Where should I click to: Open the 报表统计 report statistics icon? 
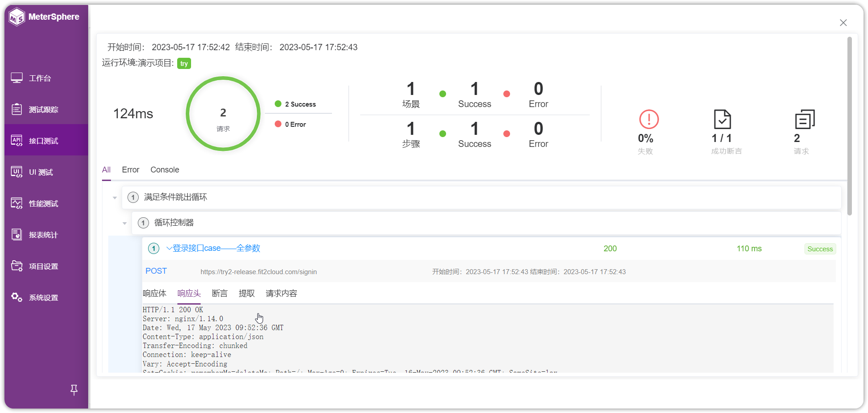(17, 235)
